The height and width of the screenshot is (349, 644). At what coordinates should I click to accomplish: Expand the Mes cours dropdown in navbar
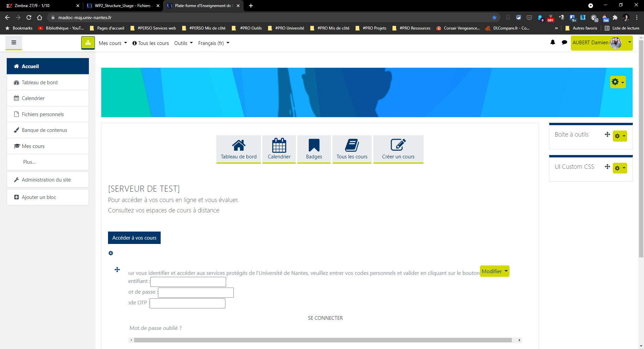pyautogui.click(x=113, y=43)
